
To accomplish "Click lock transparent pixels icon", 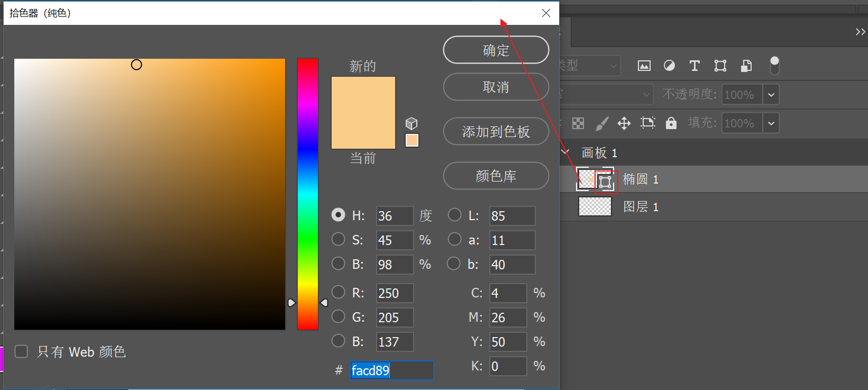I will (578, 123).
